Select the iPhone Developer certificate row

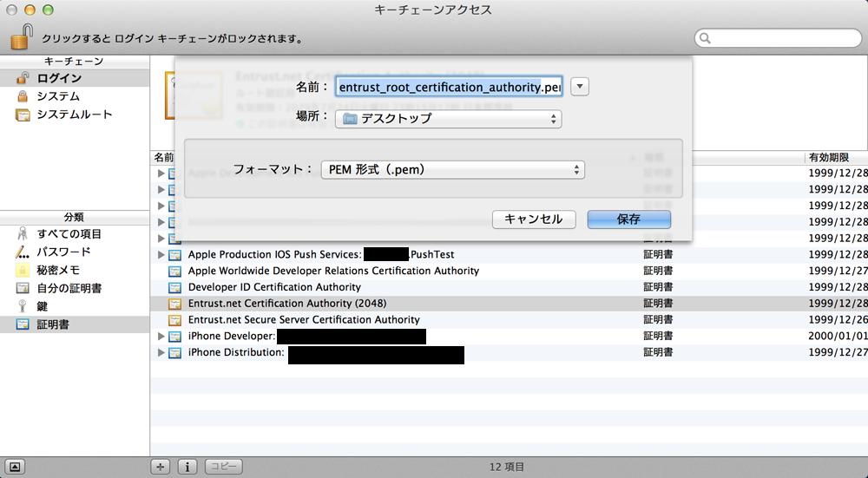pyautogui.click(x=509, y=336)
